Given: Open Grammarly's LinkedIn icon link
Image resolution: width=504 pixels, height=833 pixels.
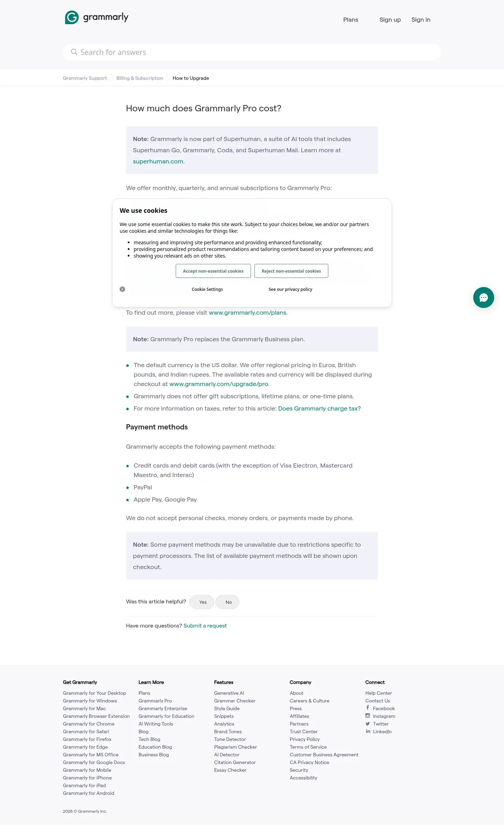Looking at the screenshot, I should [x=368, y=731].
